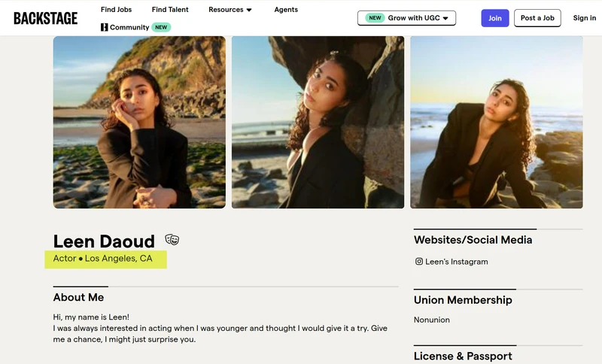Open the Grow with UGC dropdown
Viewport: 602px width, 364px height.
406,18
